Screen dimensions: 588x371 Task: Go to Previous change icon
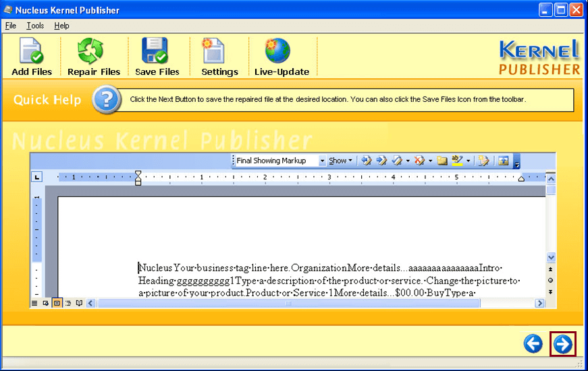[367, 161]
